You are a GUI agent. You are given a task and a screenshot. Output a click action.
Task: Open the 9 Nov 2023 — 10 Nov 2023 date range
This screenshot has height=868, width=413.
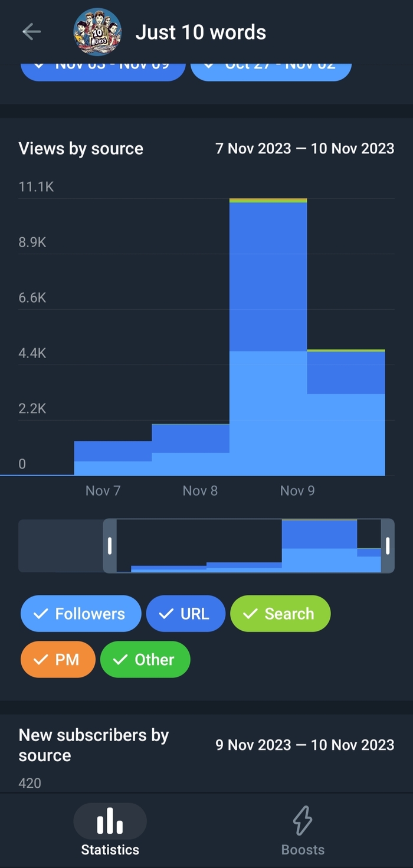tap(304, 745)
